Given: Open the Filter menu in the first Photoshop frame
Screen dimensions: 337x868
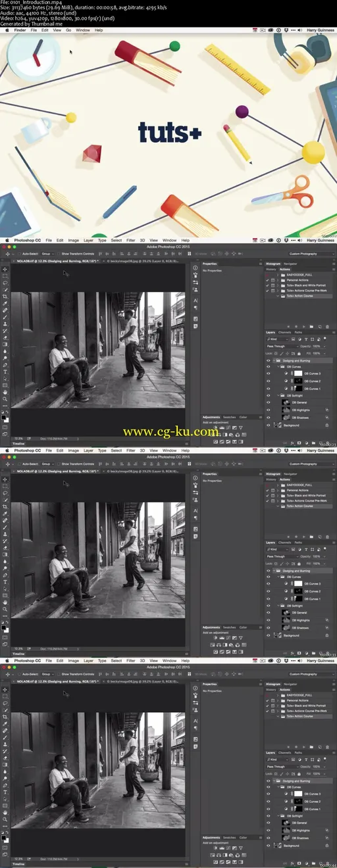Looking at the screenshot, I should 131,241.
